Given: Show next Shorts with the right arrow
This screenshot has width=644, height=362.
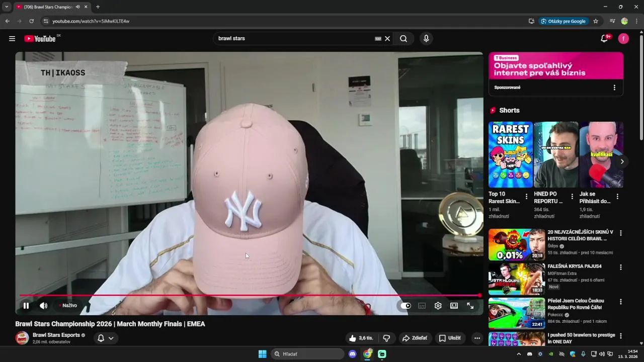Looking at the screenshot, I should pyautogui.click(x=622, y=161).
